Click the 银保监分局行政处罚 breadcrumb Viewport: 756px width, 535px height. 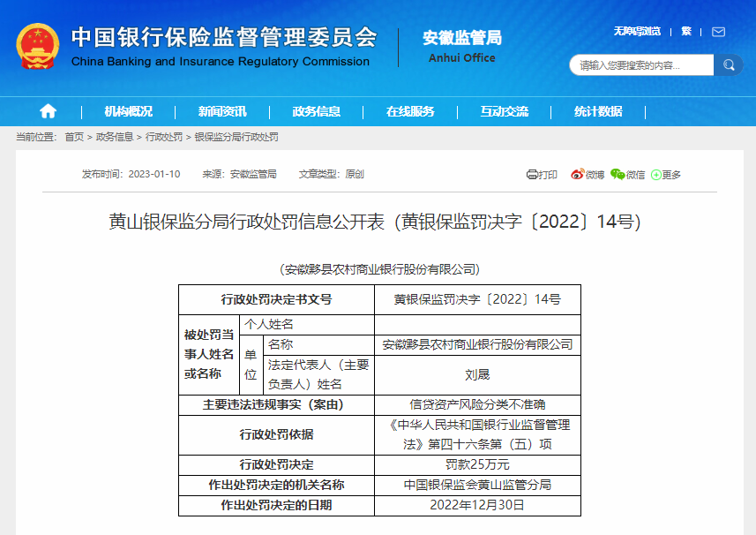coord(236,137)
